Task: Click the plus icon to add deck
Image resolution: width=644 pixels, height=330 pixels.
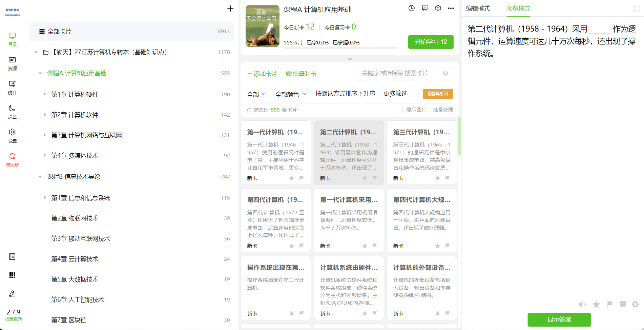Action: point(230,8)
